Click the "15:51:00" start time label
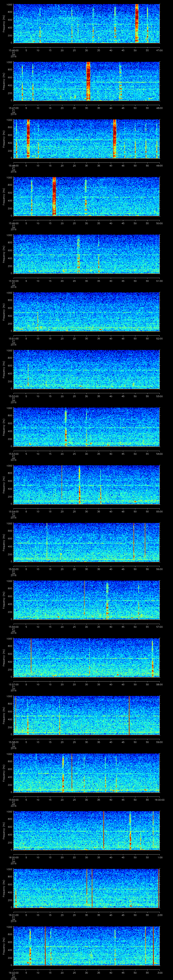Image resolution: width=173 pixels, height=980 pixels. pos(14,339)
